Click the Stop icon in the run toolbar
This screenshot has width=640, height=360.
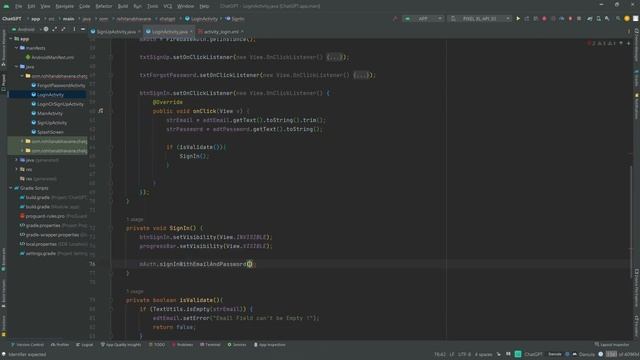click(579, 19)
